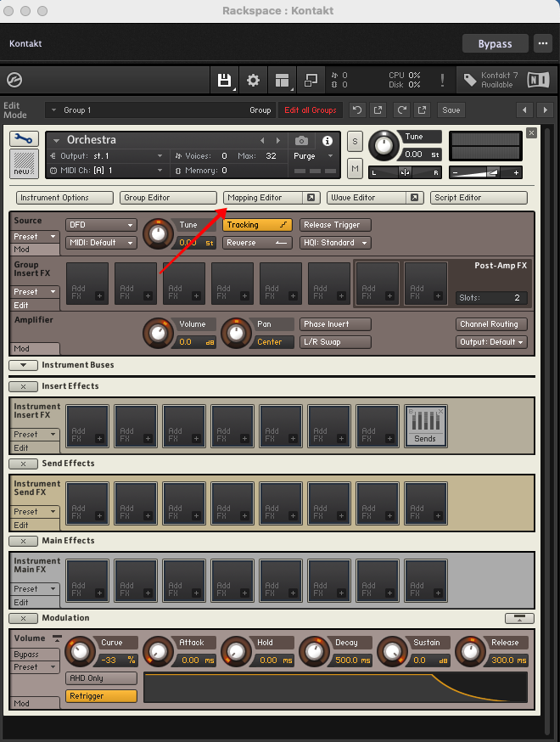The height and width of the screenshot is (742, 560).
Task: Open Kontakt settings gear
Action: (x=253, y=80)
